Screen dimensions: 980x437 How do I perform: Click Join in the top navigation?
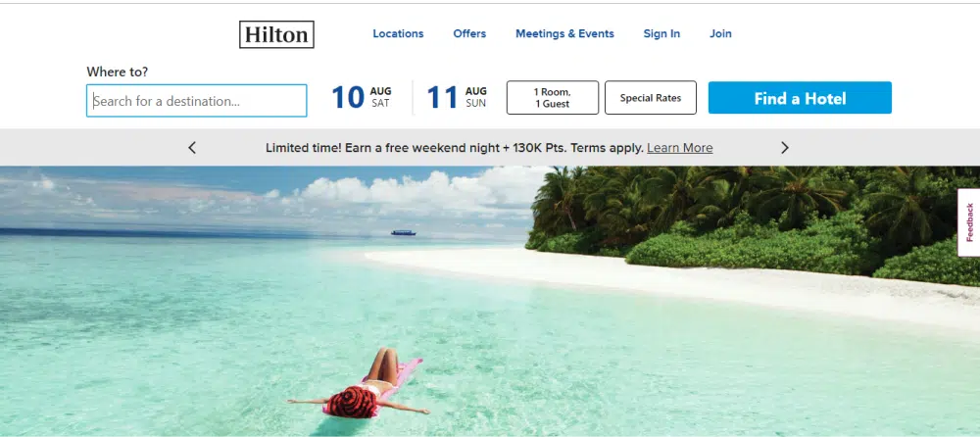pyautogui.click(x=720, y=33)
